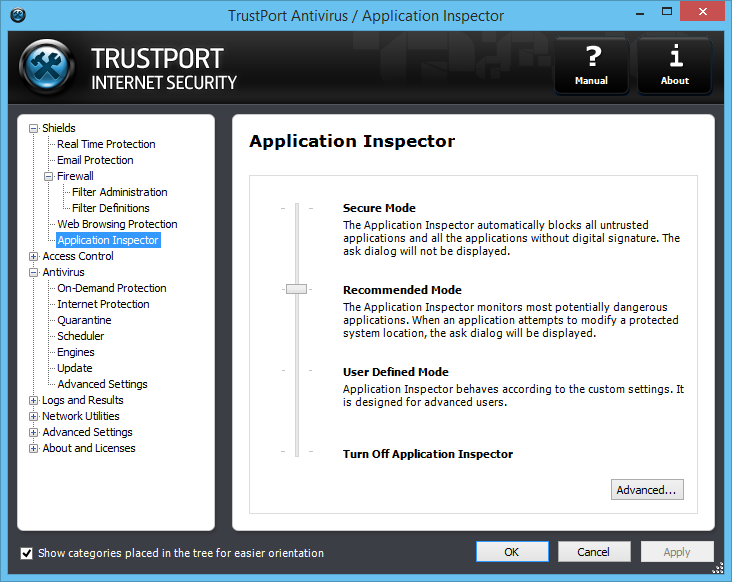Select the Shields tree label
This screenshot has height=582, width=732.
(x=59, y=128)
